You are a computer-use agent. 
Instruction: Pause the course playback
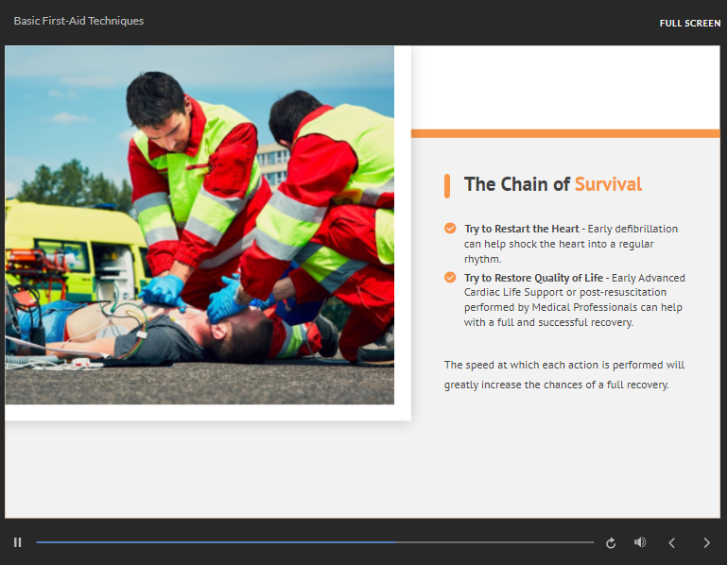18,542
